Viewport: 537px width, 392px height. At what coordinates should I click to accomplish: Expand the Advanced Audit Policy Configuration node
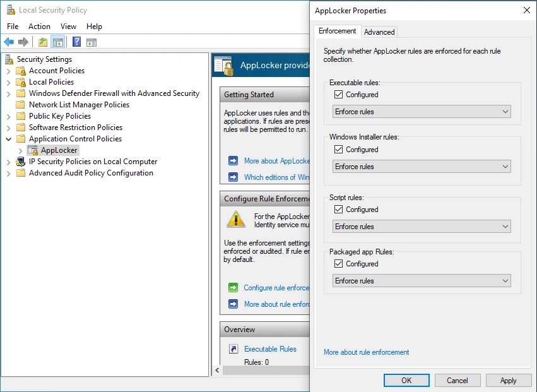click(9, 174)
